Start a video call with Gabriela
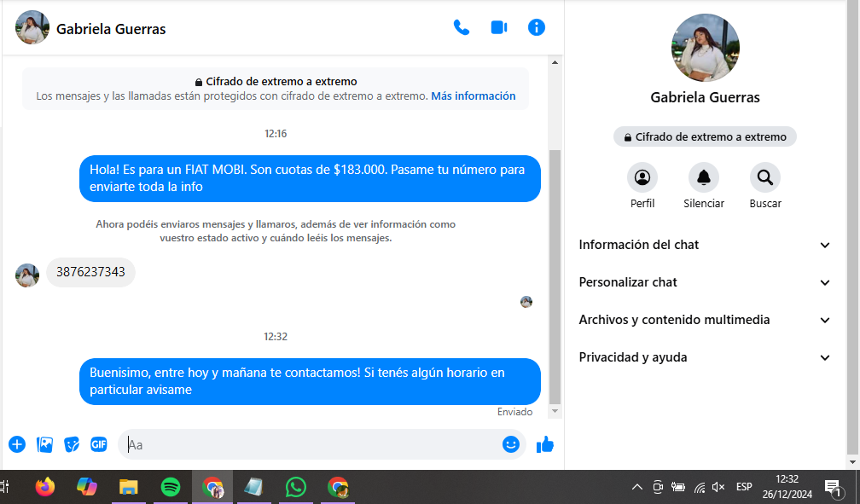The height and width of the screenshot is (504, 860). point(499,27)
